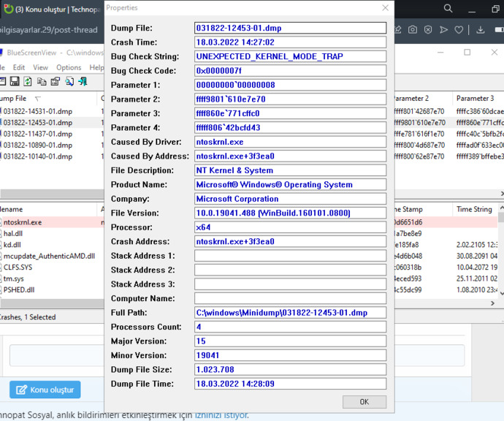Select PSHED.dll in the driver list
Viewport: 504px width, 421px height.
pyautogui.click(x=19, y=289)
